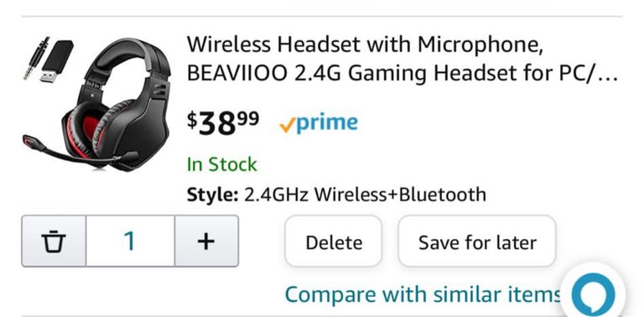Open the Alexa assistant bubble icon
Image resolution: width=644 pixels, height=317 pixels.
593,294
